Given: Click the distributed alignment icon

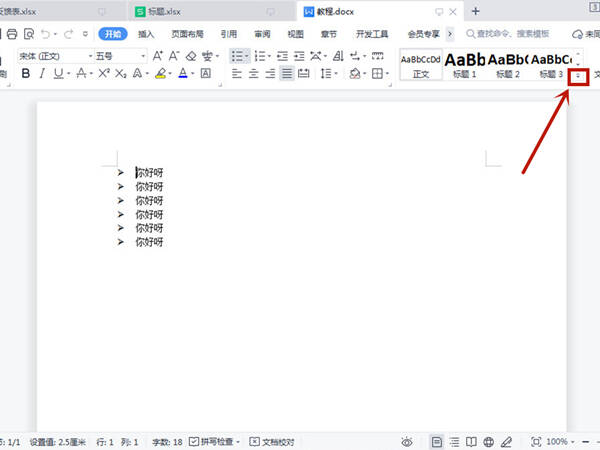Looking at the screenshot, I should point(303,73).
